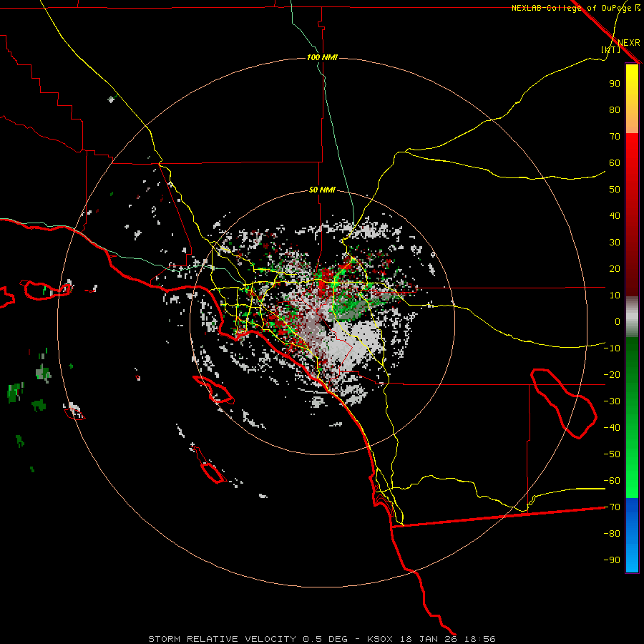Click the -20 scale label
Screen dimensions: 644x644
coord(612,375)
